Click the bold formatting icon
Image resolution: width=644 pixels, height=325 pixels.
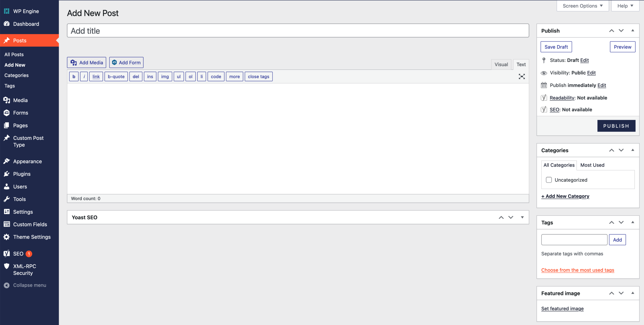[x=74, y=76]
